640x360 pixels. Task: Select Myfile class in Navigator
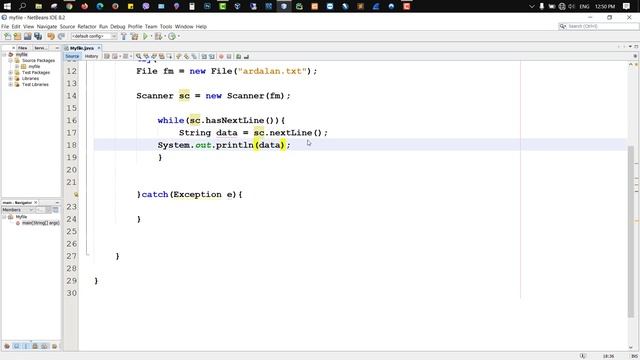click(x=21, y=217)
